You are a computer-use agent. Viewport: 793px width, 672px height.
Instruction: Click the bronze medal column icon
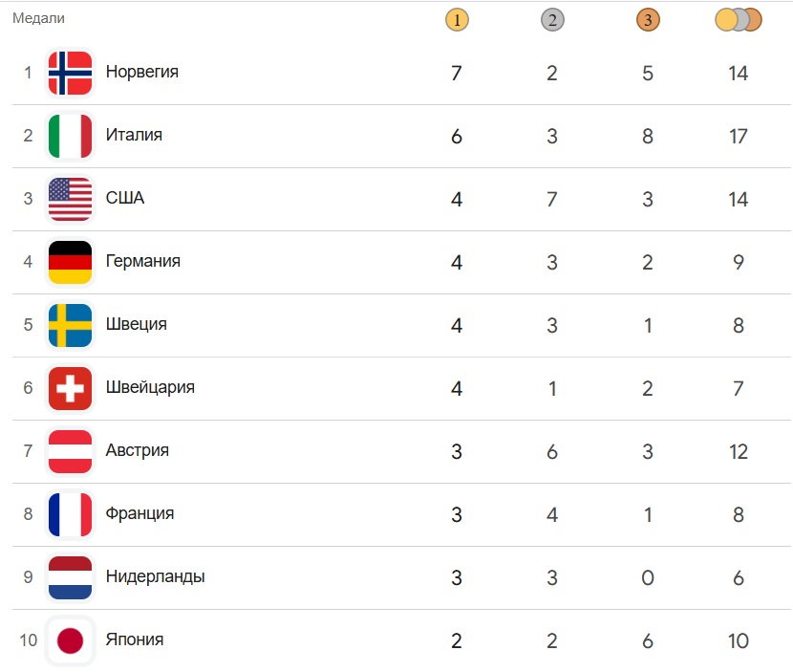point(648,19)
